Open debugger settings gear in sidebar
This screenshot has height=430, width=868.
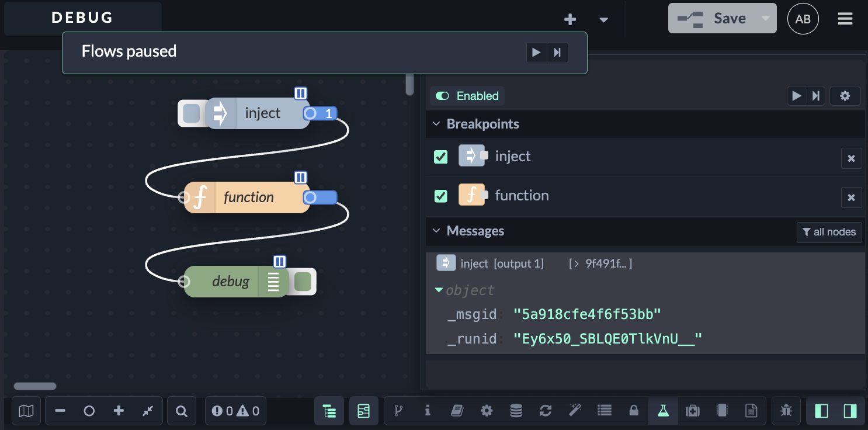pos(845,96)
